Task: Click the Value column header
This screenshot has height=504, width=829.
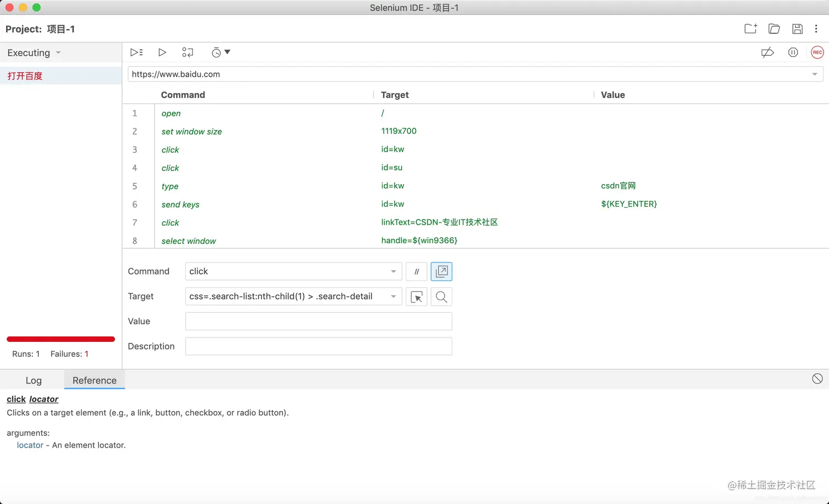Action: 613,95
